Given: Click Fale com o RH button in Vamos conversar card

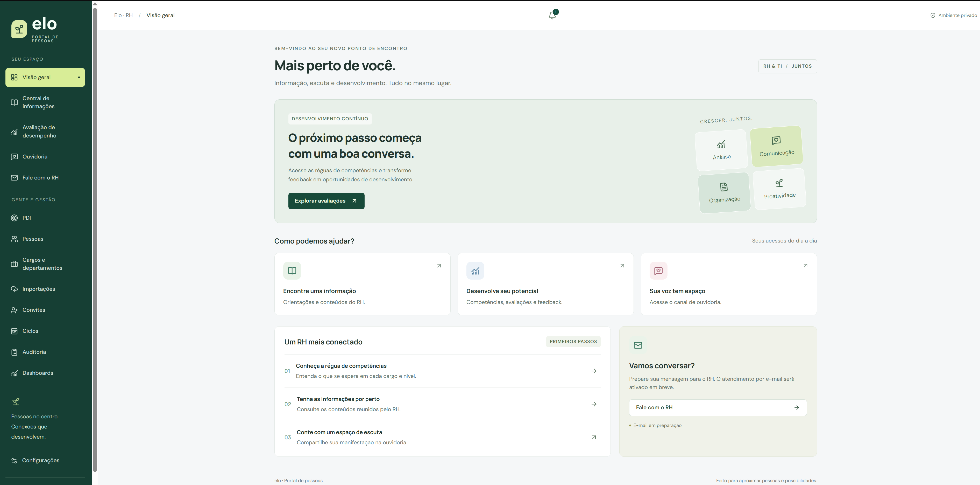Looking at the screenshot, I should [718, 408].
